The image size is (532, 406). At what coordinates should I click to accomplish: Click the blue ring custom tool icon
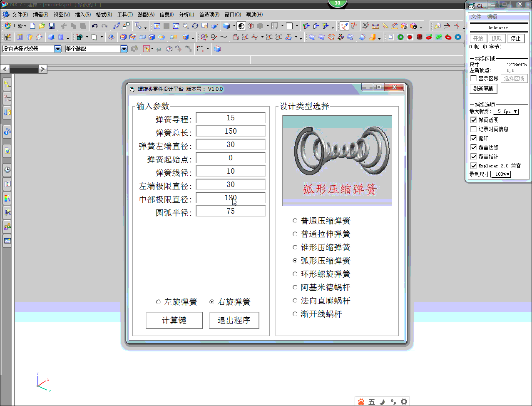pos(458,37)
